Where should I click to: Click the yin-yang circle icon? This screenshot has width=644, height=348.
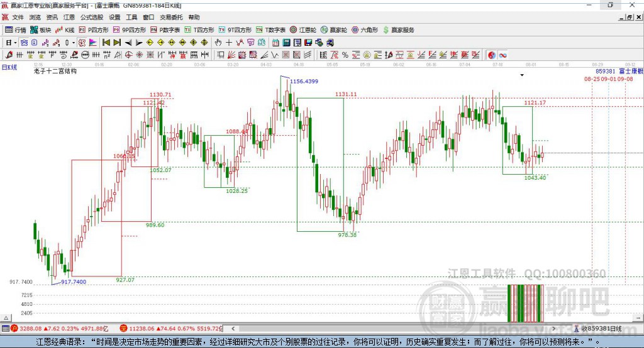(x=492, y=55)
